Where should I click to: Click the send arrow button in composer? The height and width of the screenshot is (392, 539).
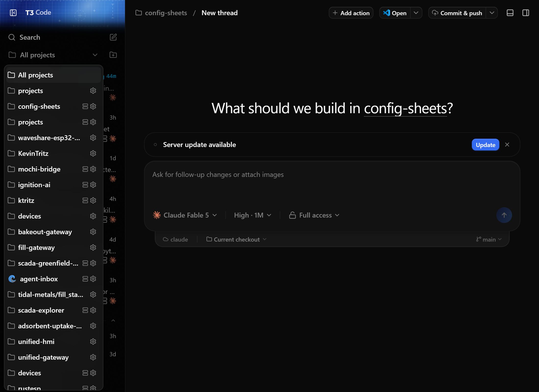504,215
